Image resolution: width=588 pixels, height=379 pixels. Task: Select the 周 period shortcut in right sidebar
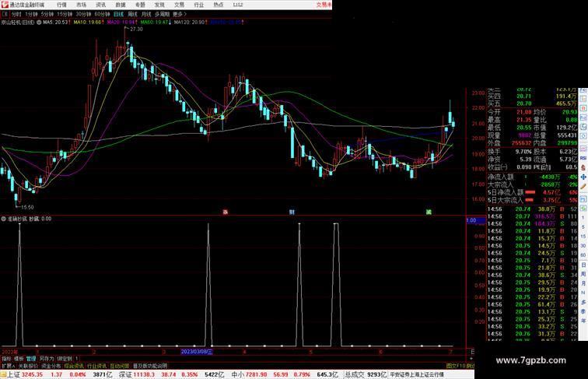583,274
